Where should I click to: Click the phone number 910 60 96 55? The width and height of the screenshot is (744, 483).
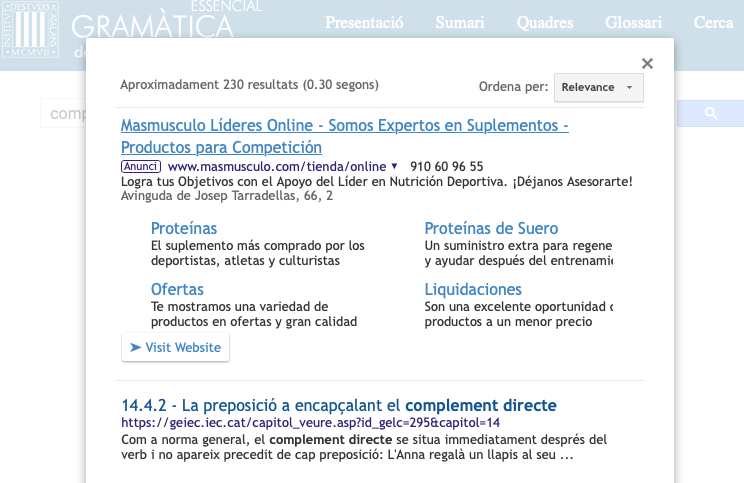446,167
